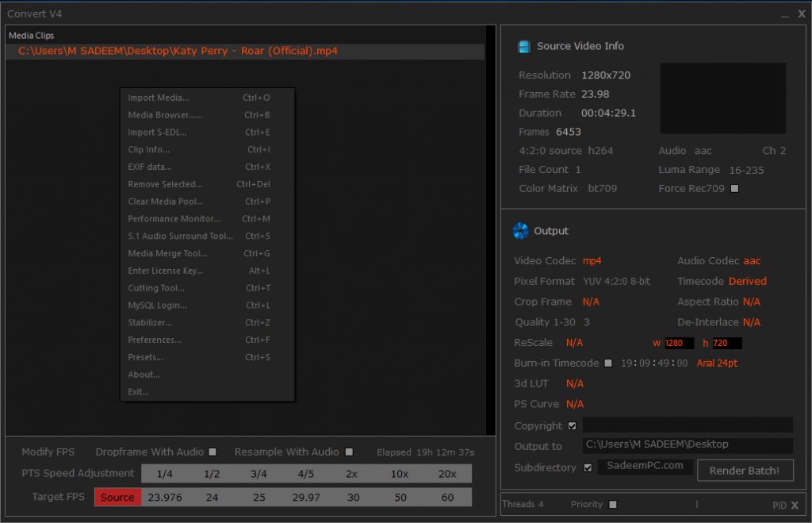
Task: Click the Source Video Info film icon
Action: tap(524, 47)
